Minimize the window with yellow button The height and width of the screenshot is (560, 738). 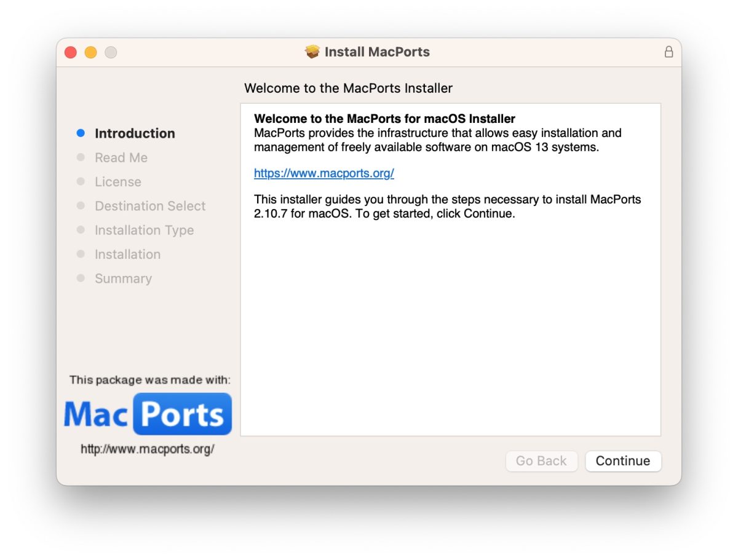coord(90,52)
